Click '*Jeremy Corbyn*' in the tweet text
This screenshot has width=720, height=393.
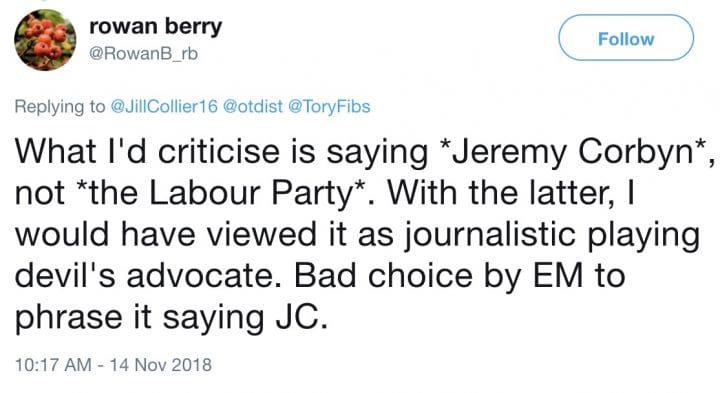[x=573, y=152]
